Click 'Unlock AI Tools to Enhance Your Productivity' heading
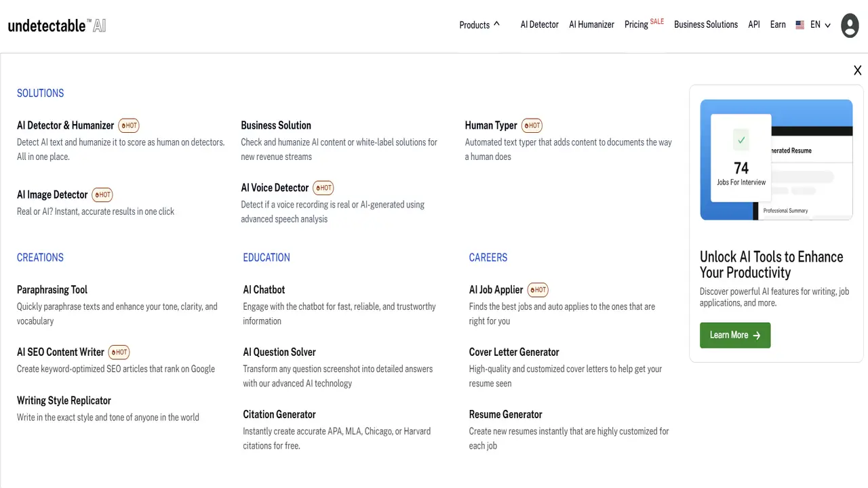868x488 pixels. (x=771, y=264)
